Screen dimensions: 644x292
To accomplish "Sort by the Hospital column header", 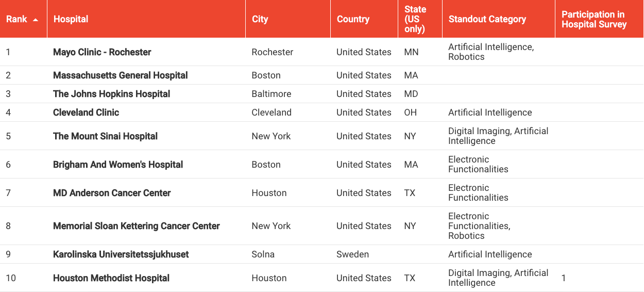I will (x=71, y=19).
